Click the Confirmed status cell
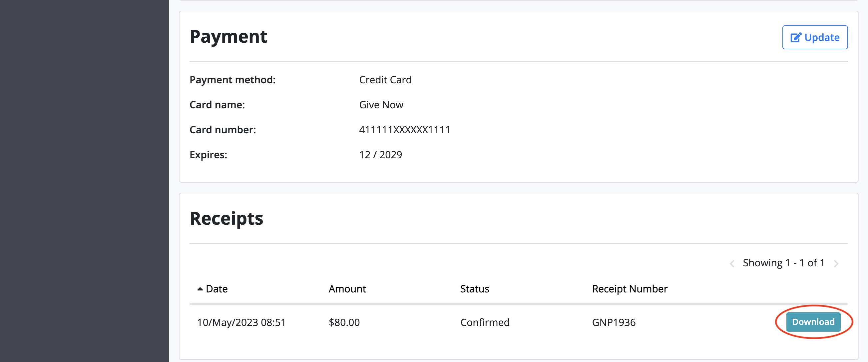This screenshot has width=868, height=362. pyautogui.click(x=485, y=323)
